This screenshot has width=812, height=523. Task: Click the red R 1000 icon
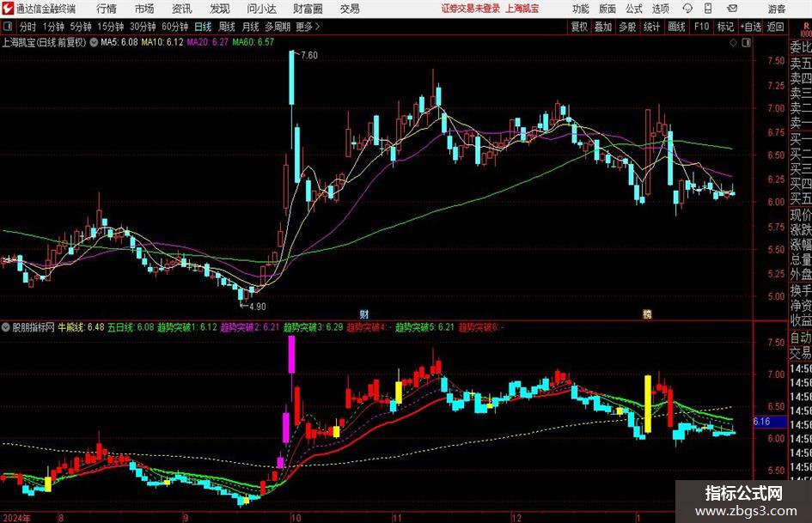pyautogui.click(x=806, y=29)
